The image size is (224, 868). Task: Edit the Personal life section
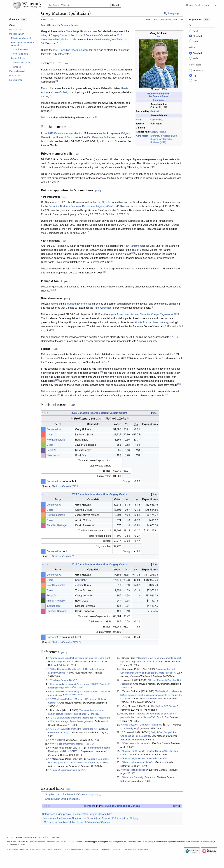(x=66, y=64)
